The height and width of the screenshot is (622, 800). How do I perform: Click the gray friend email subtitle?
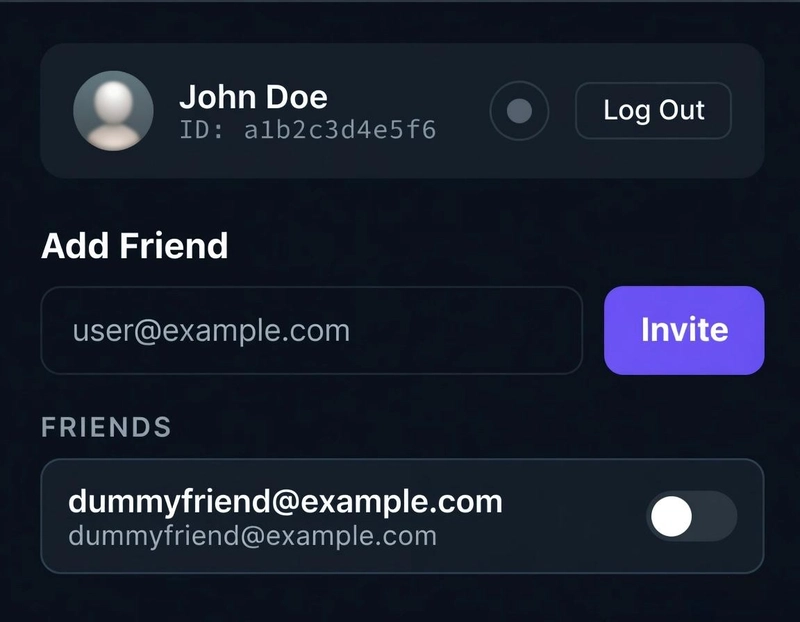252,536
